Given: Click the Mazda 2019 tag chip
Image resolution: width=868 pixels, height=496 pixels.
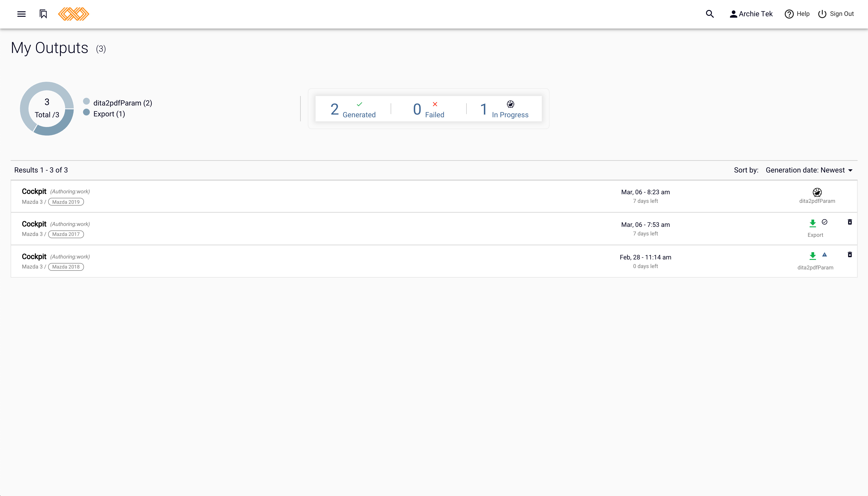Looking at the screenshot, I should (66, 202).
